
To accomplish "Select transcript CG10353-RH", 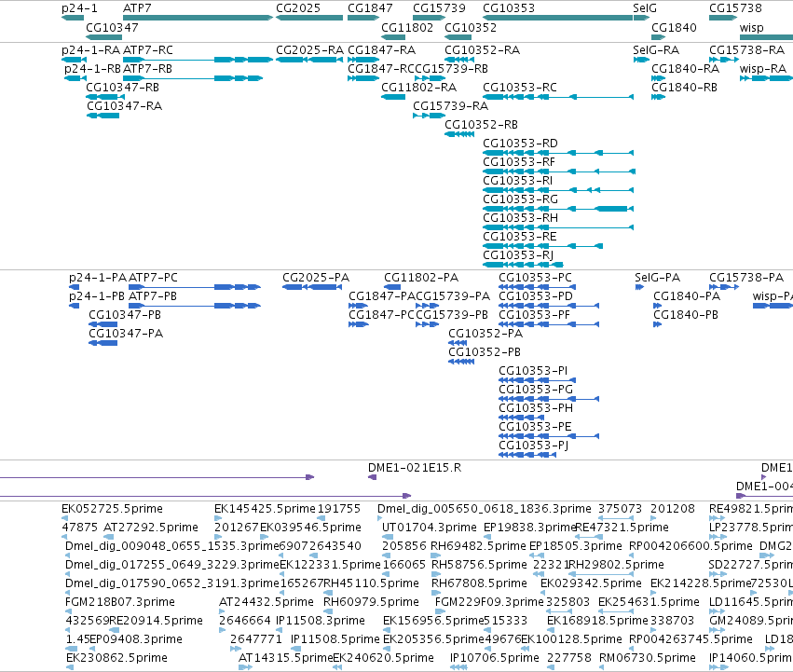I will coord(558,227).
